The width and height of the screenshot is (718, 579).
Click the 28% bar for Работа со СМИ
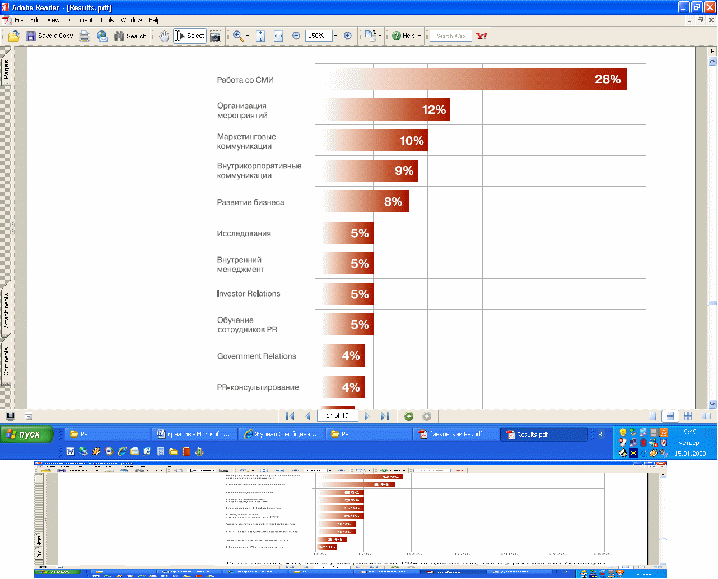[x=475, y=79]
